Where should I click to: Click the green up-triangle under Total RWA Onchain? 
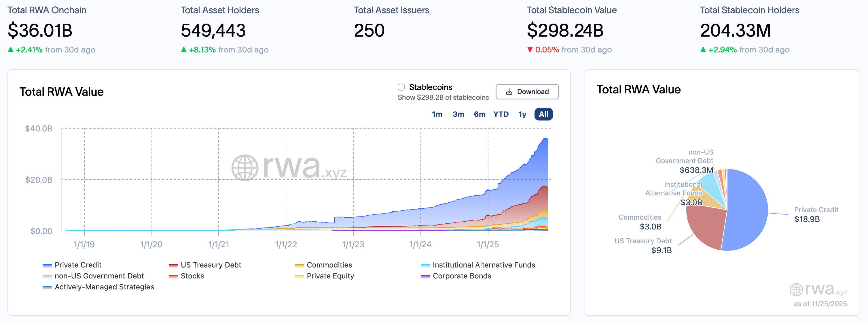(11, 50)
